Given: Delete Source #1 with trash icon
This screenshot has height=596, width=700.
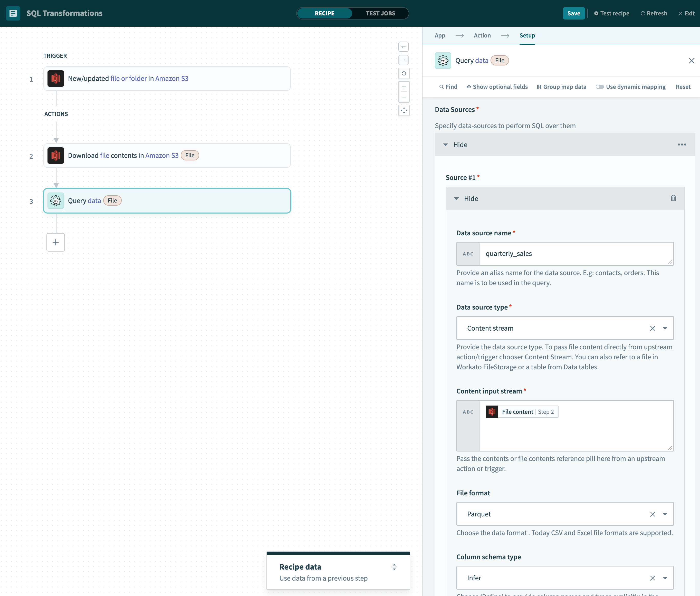Looking at the screenshot, I should point(673,198).
